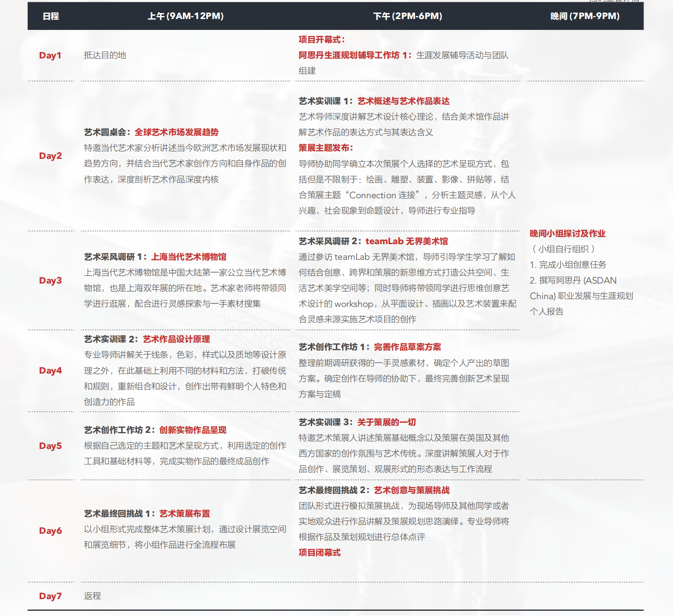Click 创新实物作品呈现 workshop title
The height and width of the screenshot is (616, 673).
pos(193,430)
